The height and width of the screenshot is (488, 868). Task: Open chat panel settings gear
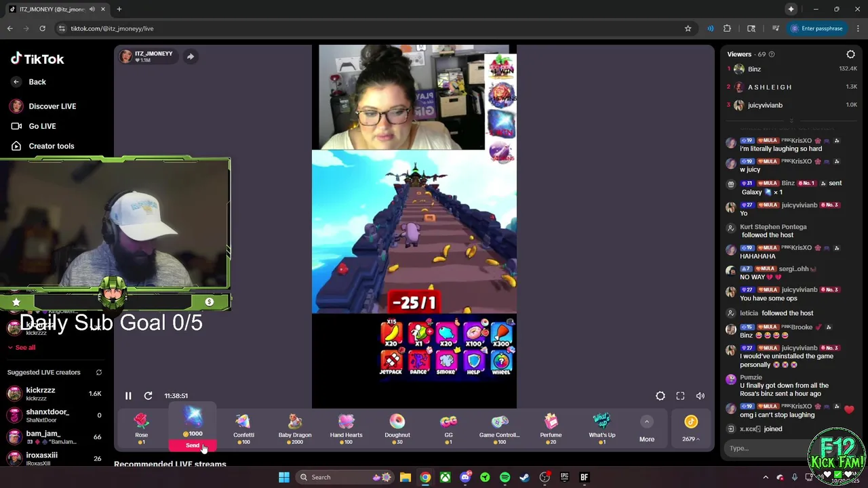(x=851, y=54)
